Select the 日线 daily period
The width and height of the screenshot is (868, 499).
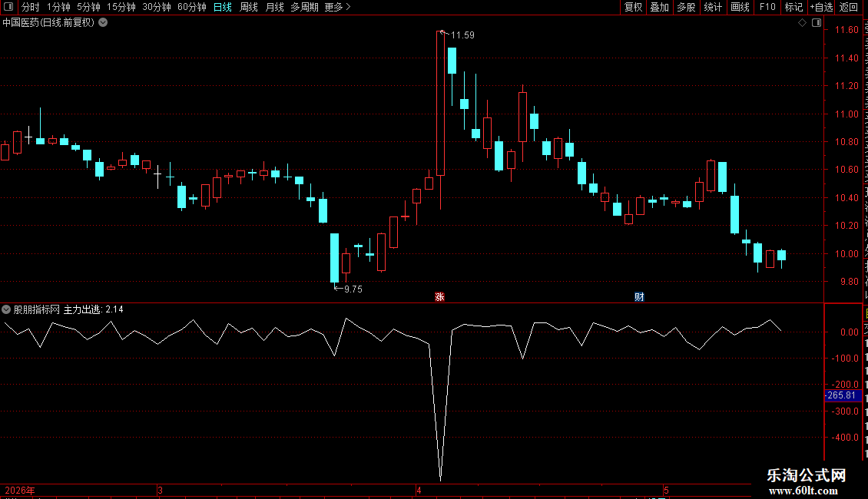point(223,7)
